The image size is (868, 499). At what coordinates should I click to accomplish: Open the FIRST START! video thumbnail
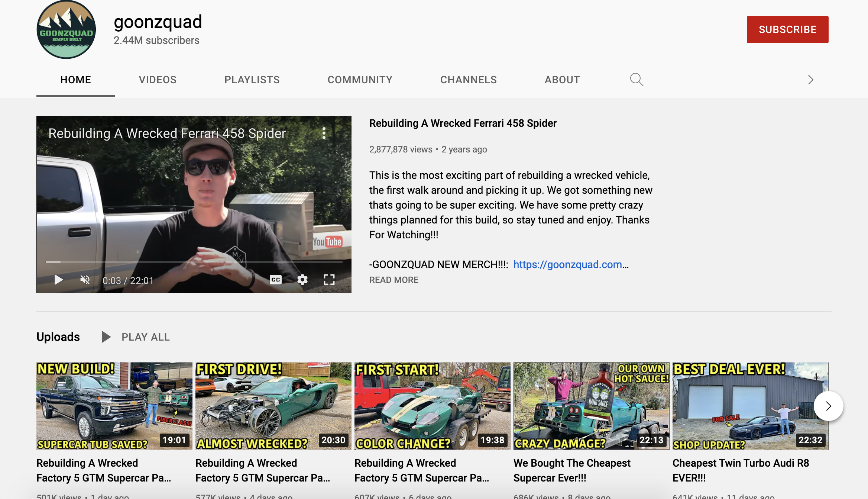pyautogui.click(x=433, y=406)
